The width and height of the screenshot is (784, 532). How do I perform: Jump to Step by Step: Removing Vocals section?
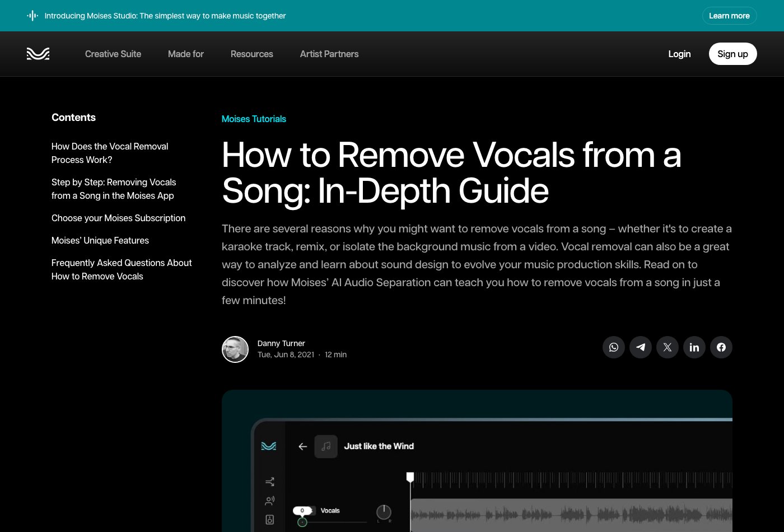click(114, 189)
